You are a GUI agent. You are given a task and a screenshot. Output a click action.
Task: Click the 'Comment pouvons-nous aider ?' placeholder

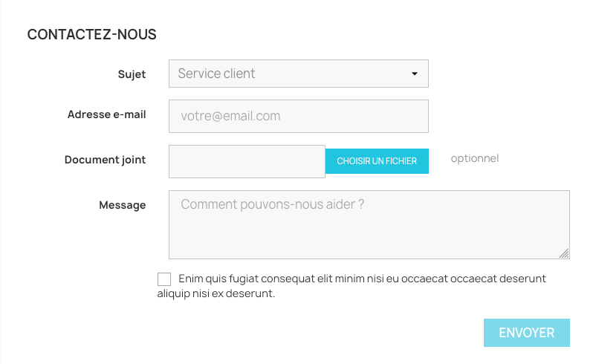[x=272, y=204]
